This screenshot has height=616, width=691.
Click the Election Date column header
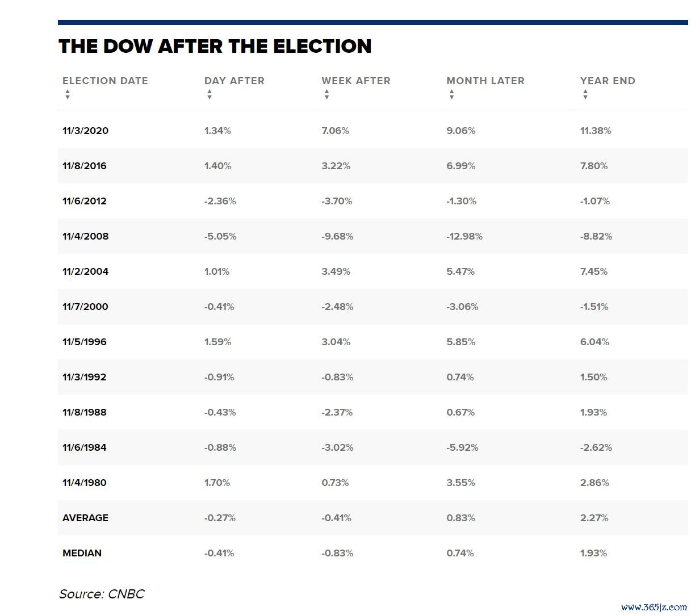pos(105,81)
